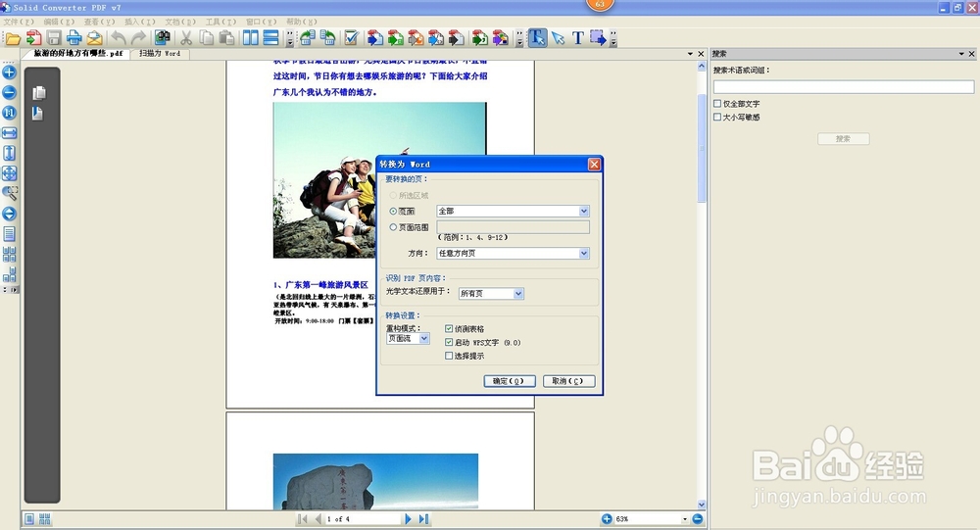
Task: Redo the last action
Action: 138,38
